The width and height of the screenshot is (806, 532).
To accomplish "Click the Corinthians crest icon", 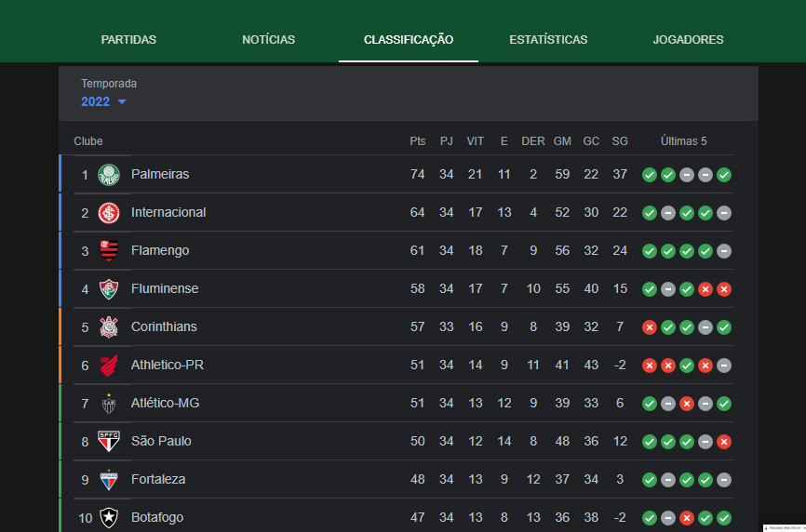I will pyautogui.click(x=109, y=327).
